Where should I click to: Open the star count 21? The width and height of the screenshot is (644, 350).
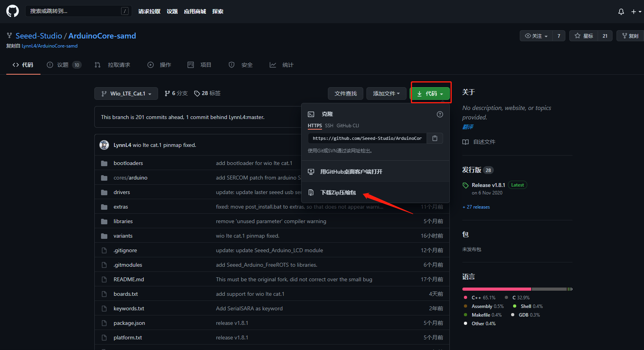coord(605,36)
